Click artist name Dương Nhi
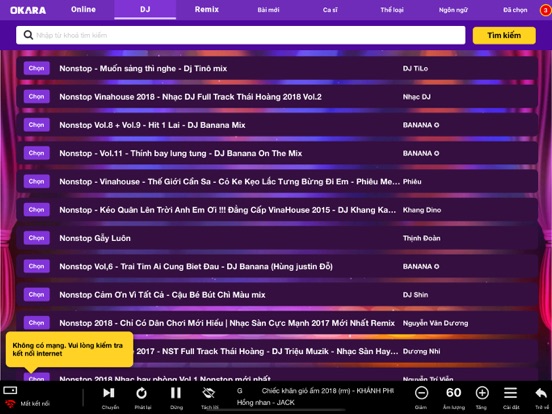The width and height of the screenshot is (552, 414). [421, 351]
